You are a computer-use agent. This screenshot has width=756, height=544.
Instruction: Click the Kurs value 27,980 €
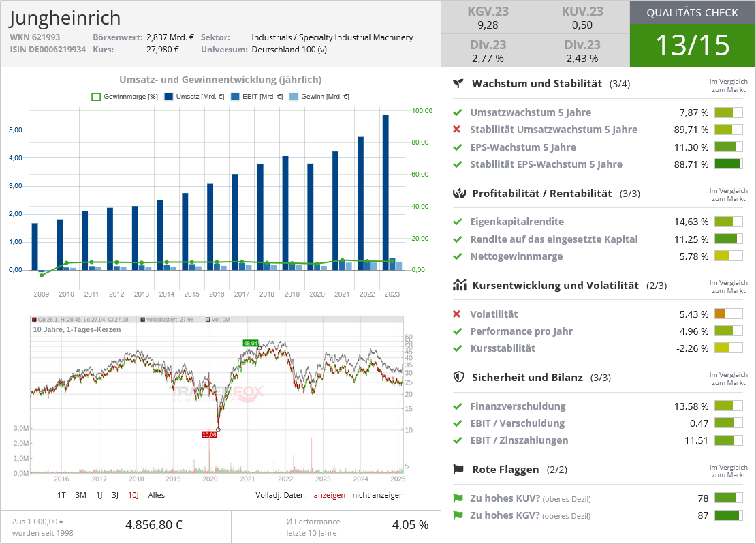pos(163,49)
